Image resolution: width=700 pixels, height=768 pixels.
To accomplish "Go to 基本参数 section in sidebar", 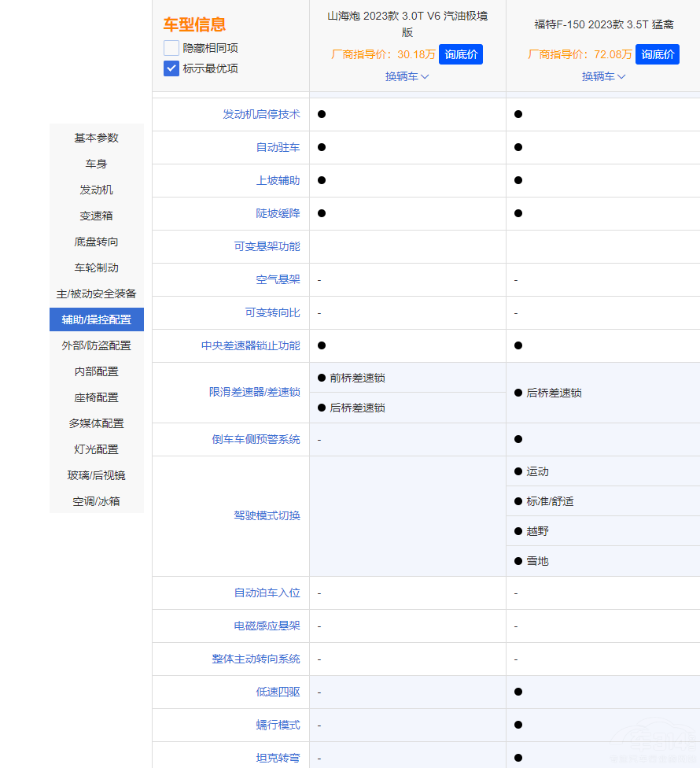I will pos(96,138).
